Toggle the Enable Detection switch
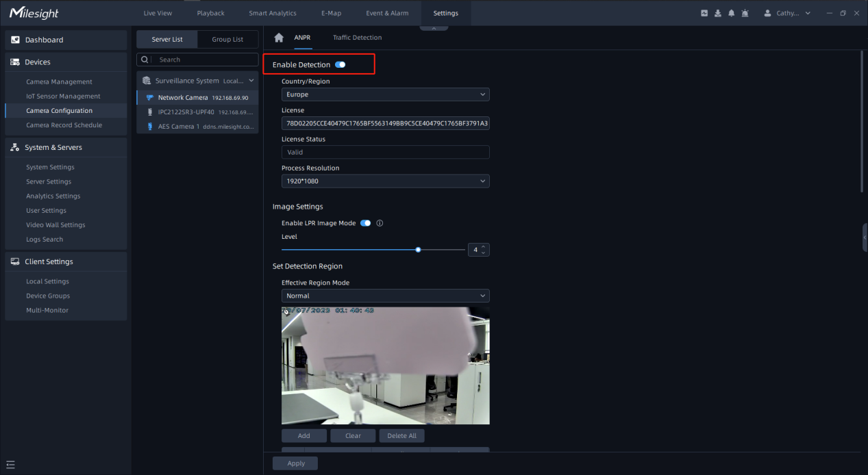 [x=340, y=64]
